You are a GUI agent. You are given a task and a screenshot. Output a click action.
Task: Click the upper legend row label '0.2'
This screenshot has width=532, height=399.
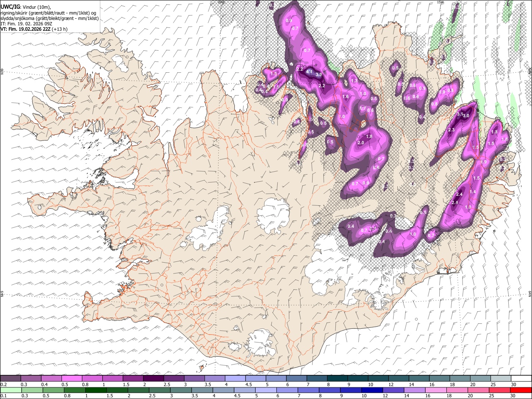pyautogui.click(x=3, y=384)
